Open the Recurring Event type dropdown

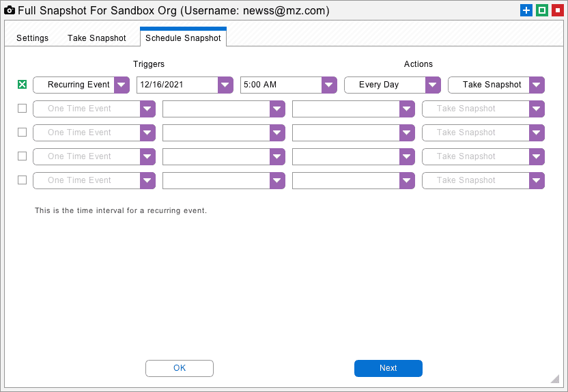[122, 85]
